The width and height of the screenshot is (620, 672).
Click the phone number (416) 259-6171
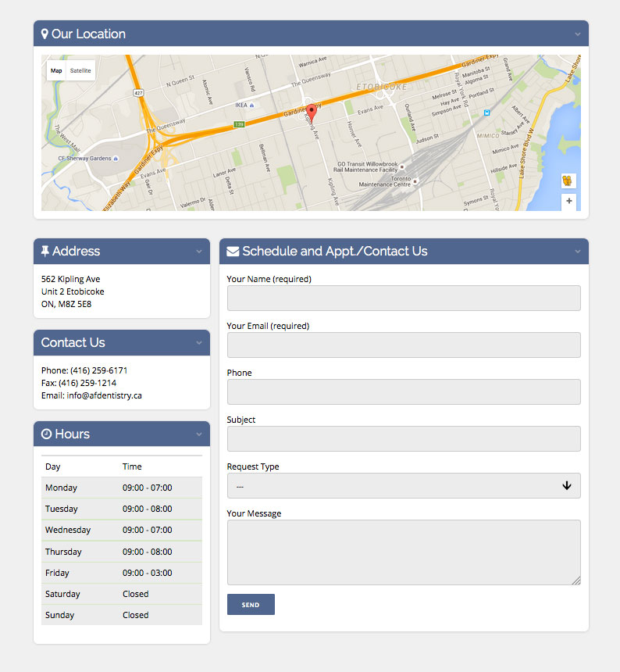[99, 370]
